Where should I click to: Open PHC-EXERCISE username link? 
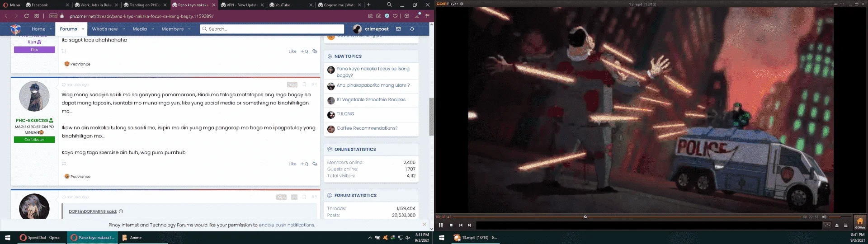click(x=32, y=121)
